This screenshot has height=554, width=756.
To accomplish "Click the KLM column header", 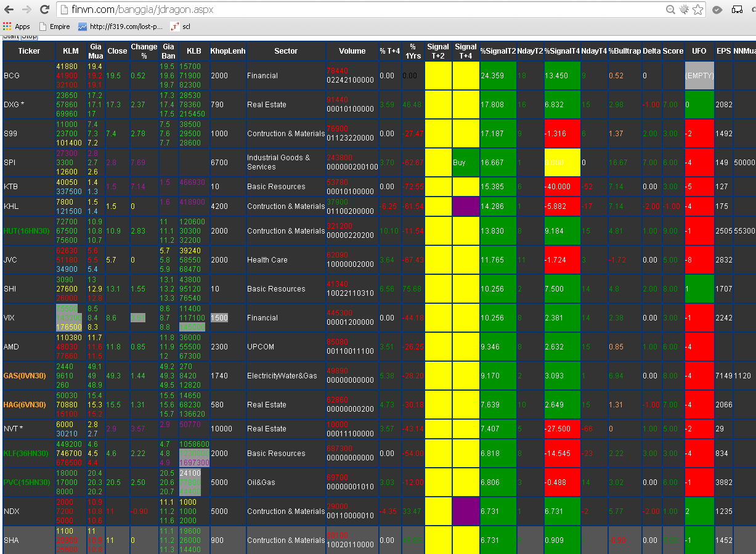I will 71,51.
